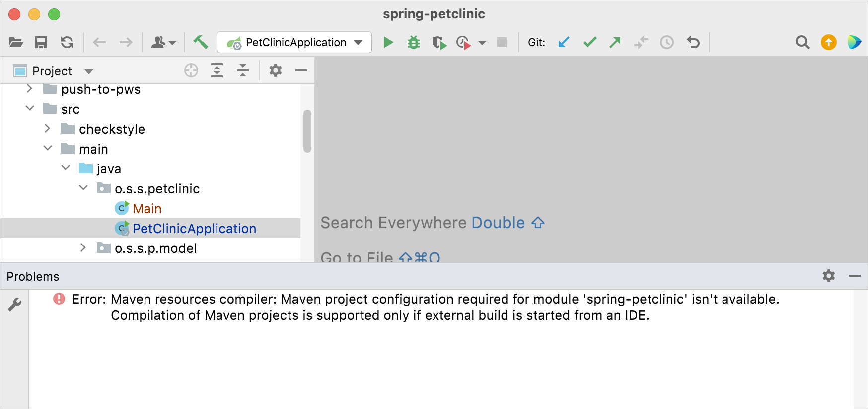Screen dimensions: 868x409
Task: Open Project panel gear options
Action: click(276, 71)
